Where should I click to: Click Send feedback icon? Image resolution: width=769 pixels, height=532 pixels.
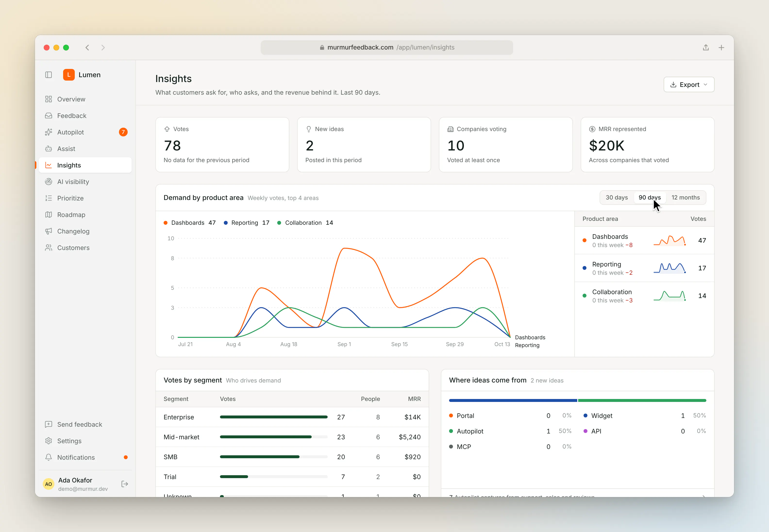coord(49,424)
